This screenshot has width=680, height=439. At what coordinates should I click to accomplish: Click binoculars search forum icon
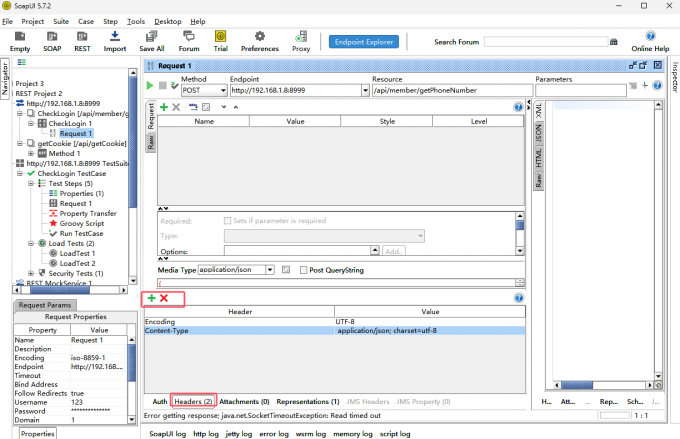(x=614, y=42)
